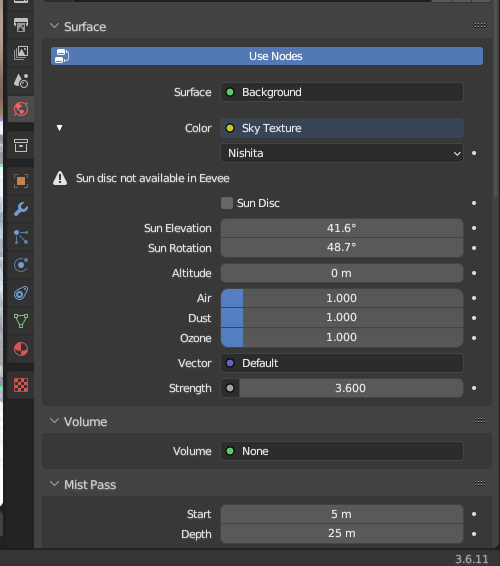
Task: Click the Sun Rotation 48.7° field
Action: tap(342, 248)
